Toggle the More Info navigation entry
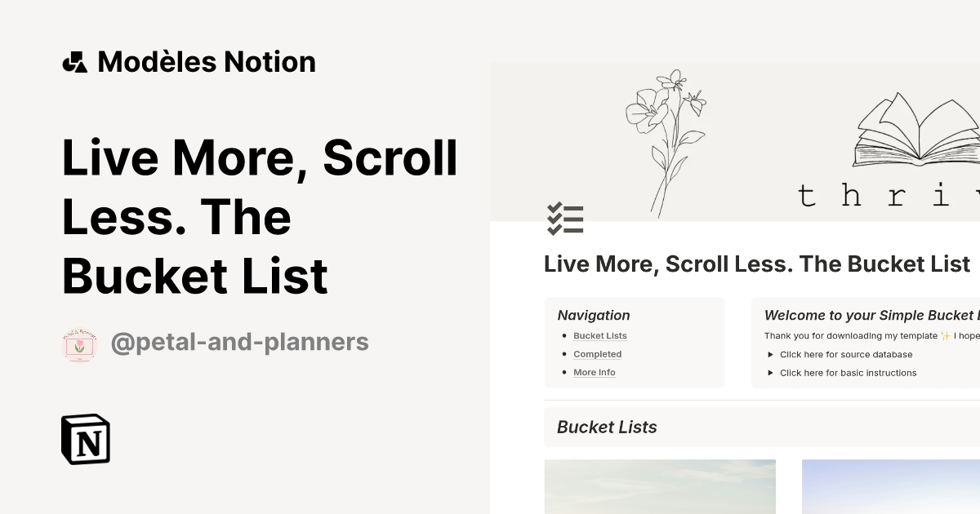Image resolution: width=980 pixels, height=514 pixels. [x=595, y=372]
